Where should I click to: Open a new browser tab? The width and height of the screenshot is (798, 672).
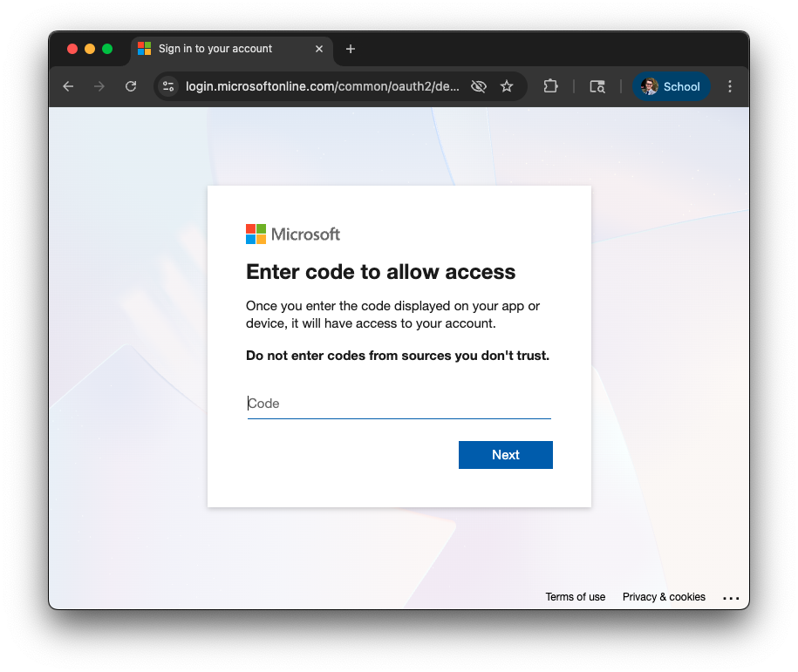tap(351, 49)
